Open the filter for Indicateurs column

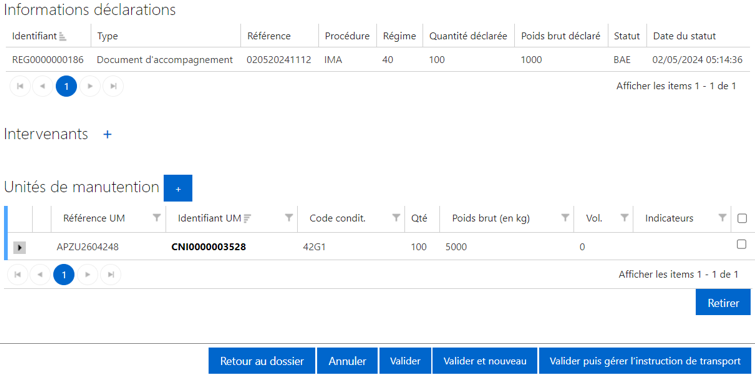pyautogui.click(x=722, y=218)
